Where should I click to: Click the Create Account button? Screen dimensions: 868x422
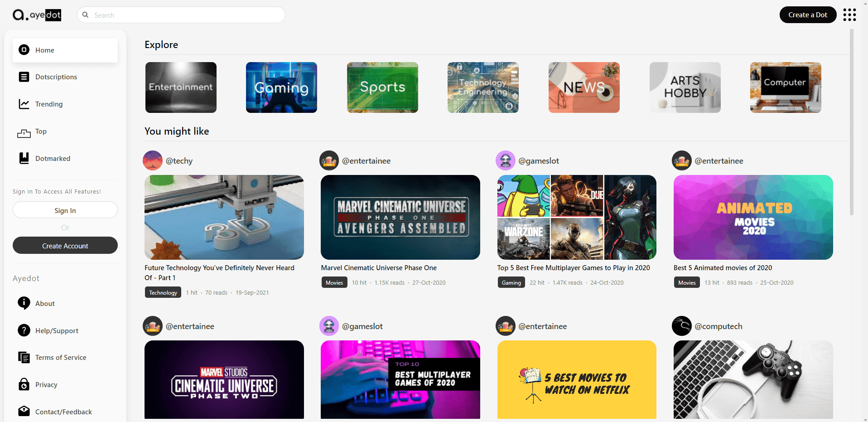pyautogui.click(x=65, y=246)
